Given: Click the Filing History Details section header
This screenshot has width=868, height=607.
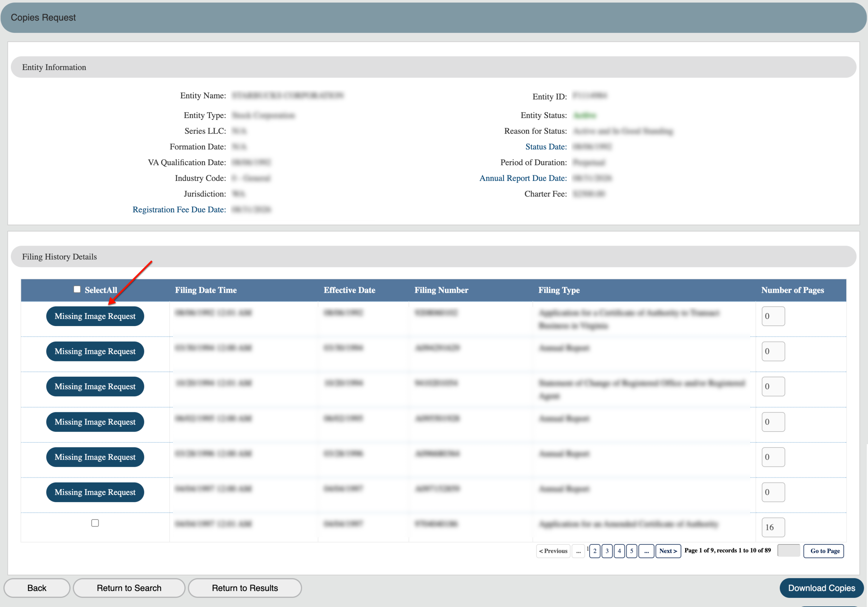Looking at the screenshot, I should click(x=434, y=257).
